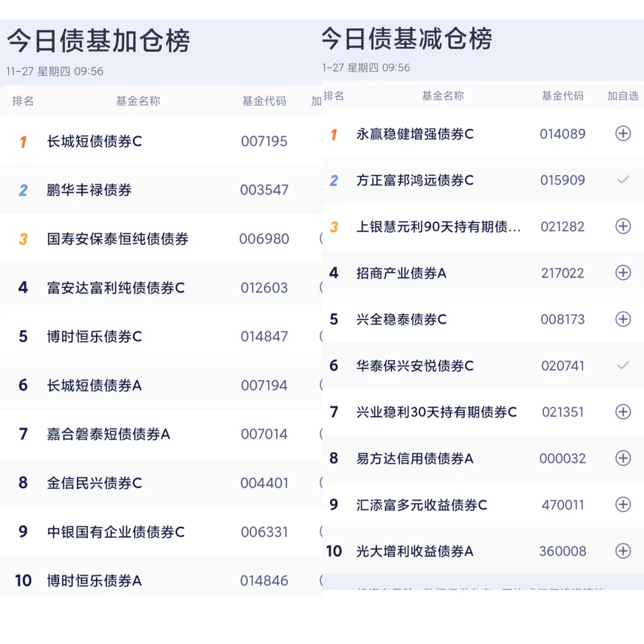644x644 pixels.
Task: Open fund 博时恒乐债券A
Action: click(x=95, y=581)
